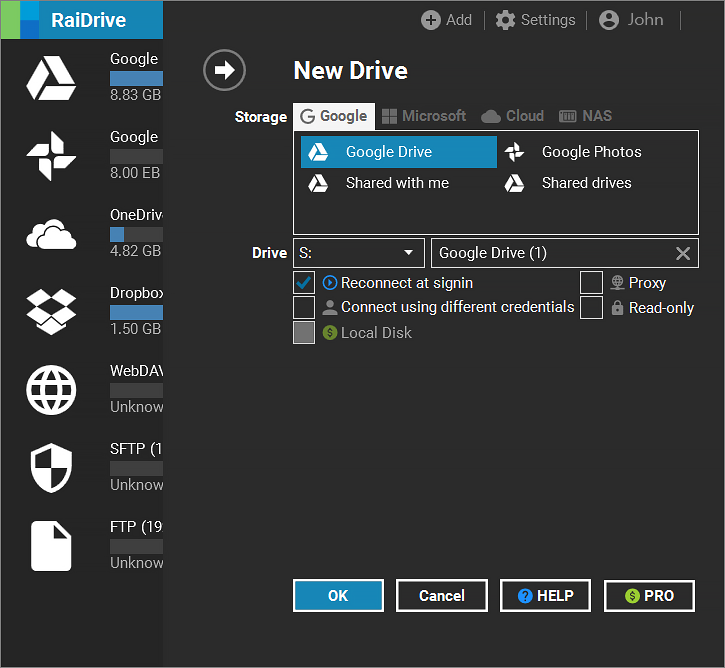Click the Add label in top bar
The image size is (725, 668).
459,20
